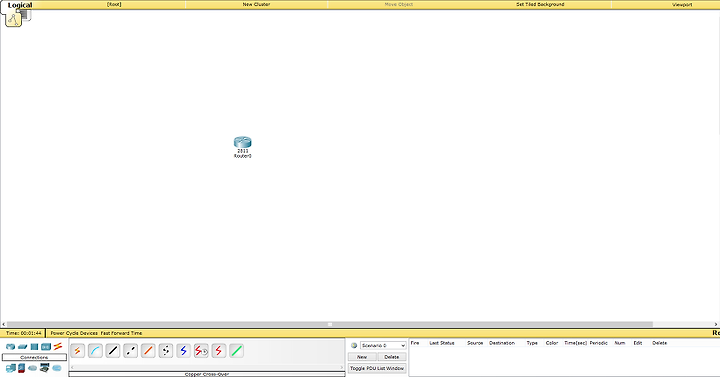Click the Connections category name label
720x377 pixels.
pos(34,357)
